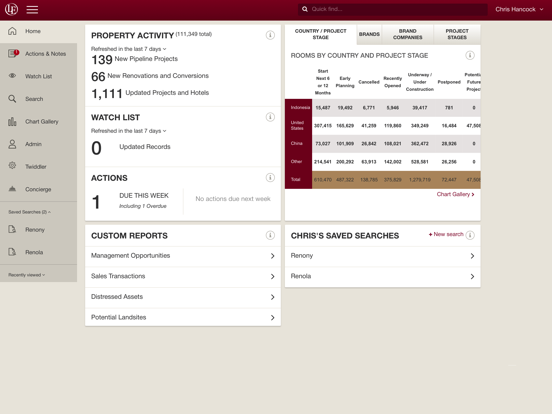This screenshot has height=414, width=552.
Task: Open 139 New Pipeline Projects
Action: point(134,59)
